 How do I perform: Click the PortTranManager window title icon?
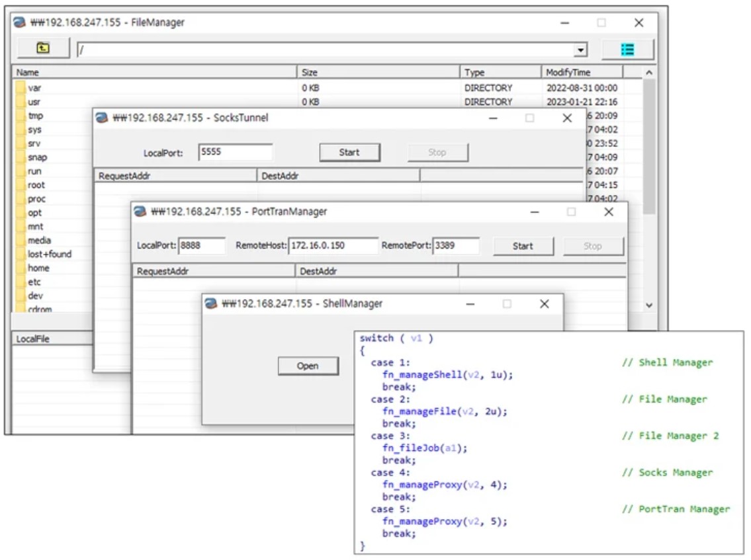tap(140, 212)
